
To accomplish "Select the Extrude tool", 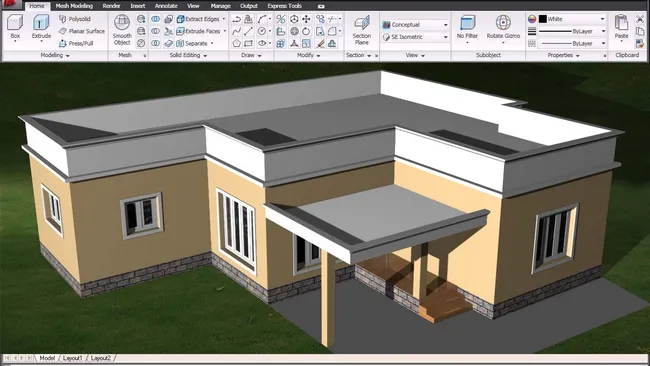I will pos(41,27).
